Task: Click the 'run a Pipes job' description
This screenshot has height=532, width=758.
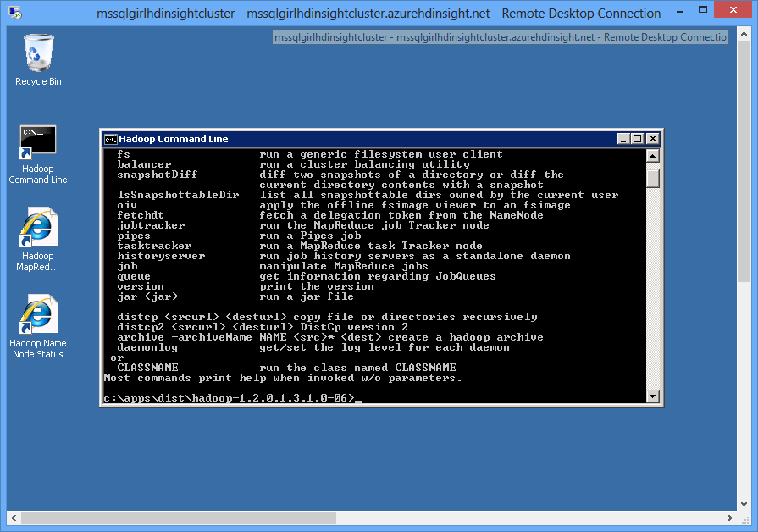Action: pos(310,236)
